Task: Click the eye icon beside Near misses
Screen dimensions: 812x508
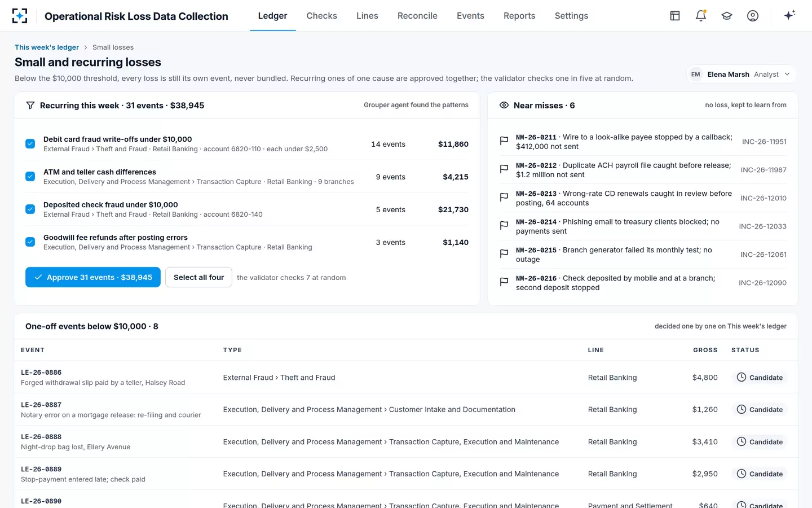Action: [x=504, y=106]
